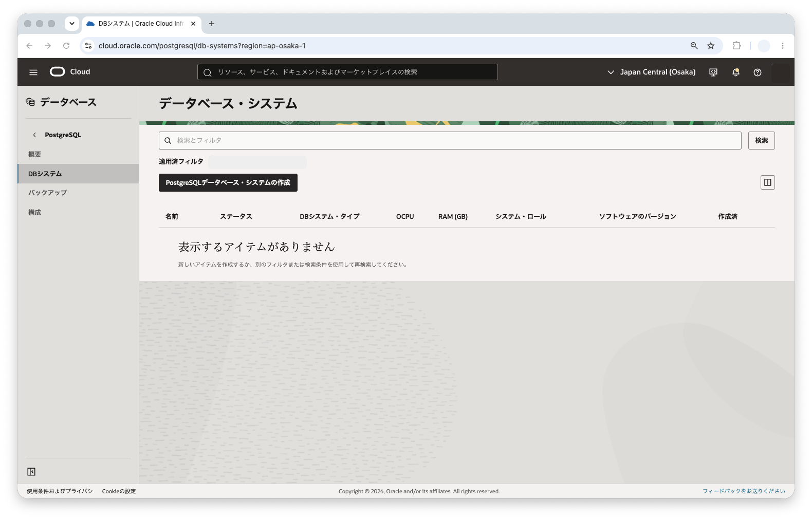
Task: Click the browser forward arrow
Action: (48, 46)
